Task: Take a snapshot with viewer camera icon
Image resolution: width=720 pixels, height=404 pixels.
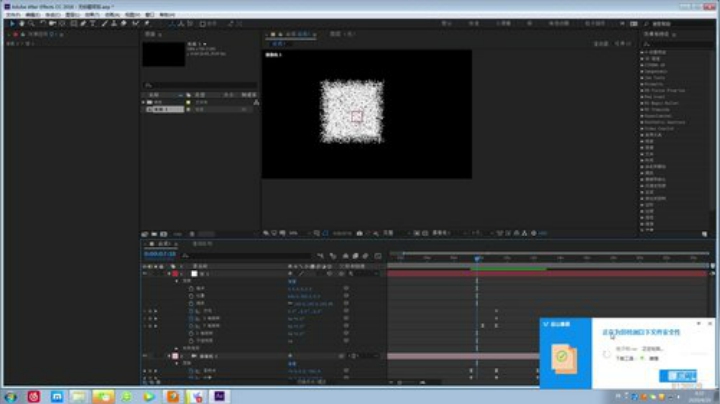Action: click(360, 233)
